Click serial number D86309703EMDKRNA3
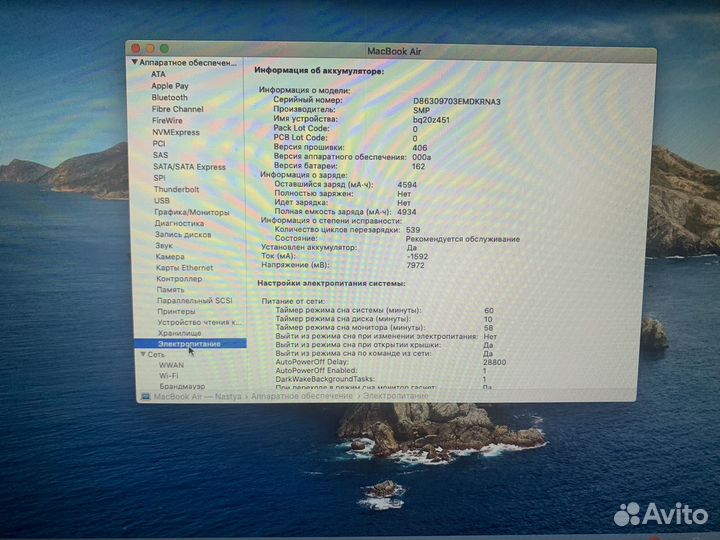 click(456, 101)
